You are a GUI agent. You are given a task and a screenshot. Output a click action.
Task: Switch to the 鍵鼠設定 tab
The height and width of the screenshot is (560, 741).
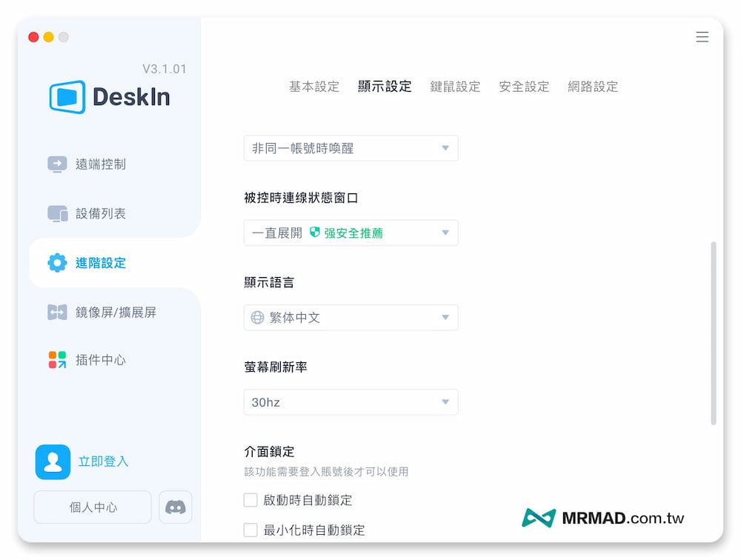pyautogui.click(x=455, y=86)
